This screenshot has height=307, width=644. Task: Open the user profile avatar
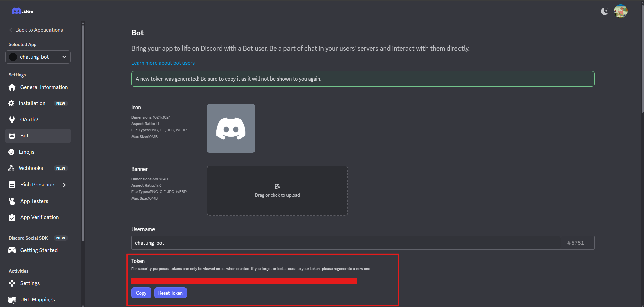620,11
